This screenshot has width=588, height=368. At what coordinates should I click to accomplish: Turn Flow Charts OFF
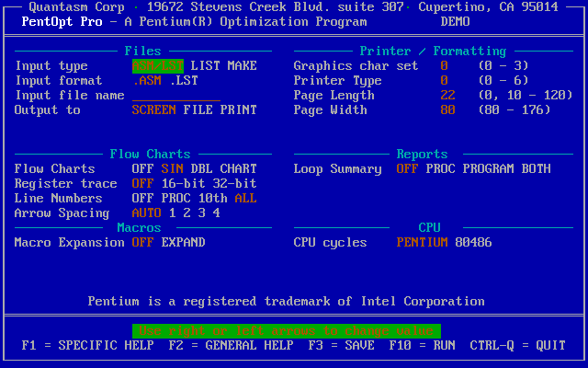(x=142, y=169)
